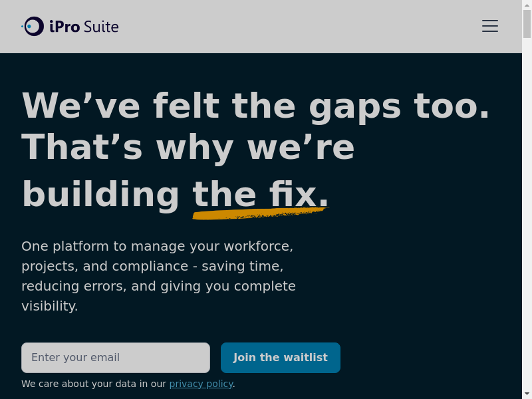This screenshot has width=532, height=399.
Task: Click the word "building" in the headline
Action: (101, 195)
